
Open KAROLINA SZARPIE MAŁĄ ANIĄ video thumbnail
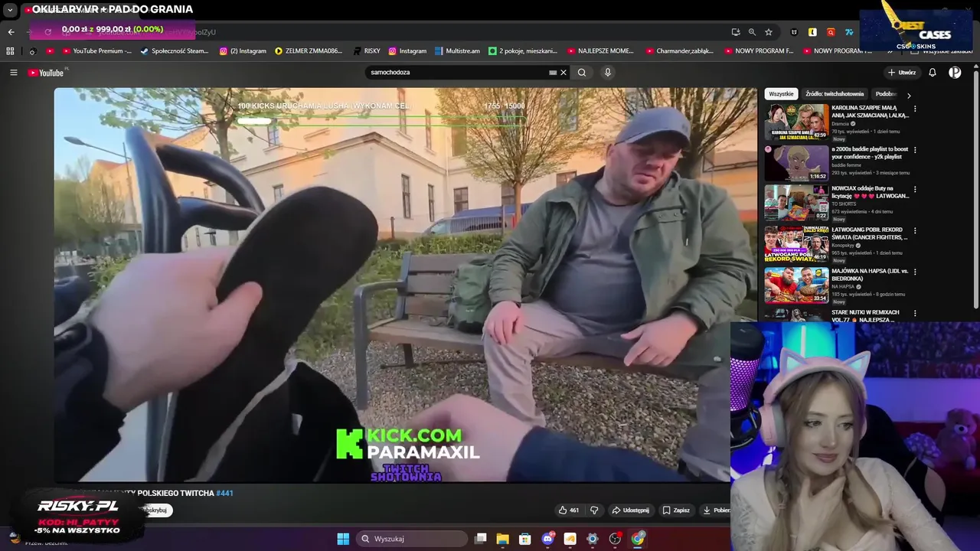coord(796,122)
